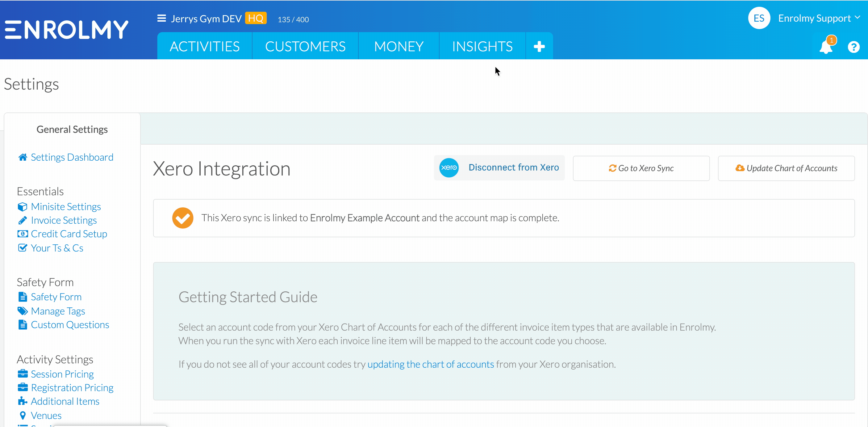This screenshot has width=868, height=427.
Task: Click the money icon beside Credit Card Setup
Action: pos(23,234)
